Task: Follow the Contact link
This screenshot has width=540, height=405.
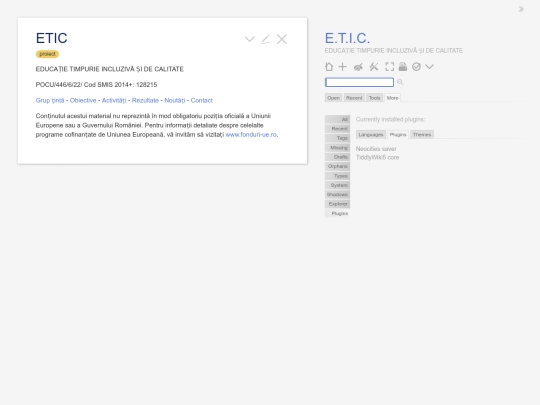Action: click(202, 100)
